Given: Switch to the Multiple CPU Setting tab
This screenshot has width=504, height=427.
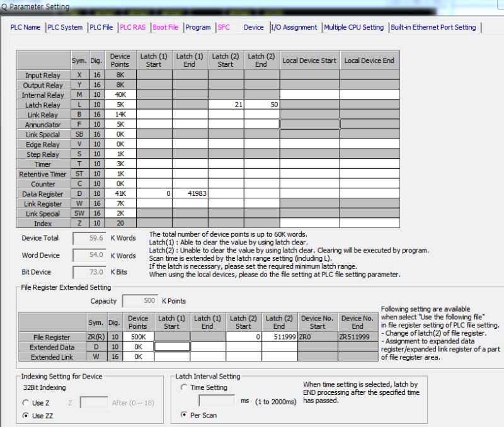Looking at the screenshot, I should (x=355, y=27).
